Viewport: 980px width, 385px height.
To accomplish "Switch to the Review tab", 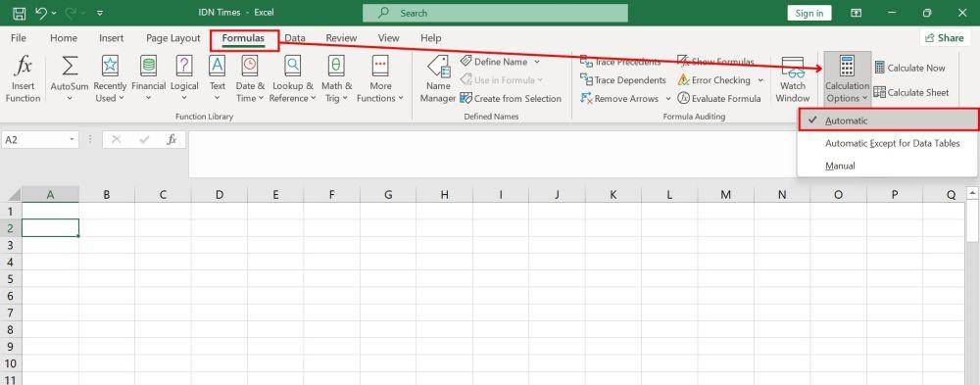I will coord(341,38).
